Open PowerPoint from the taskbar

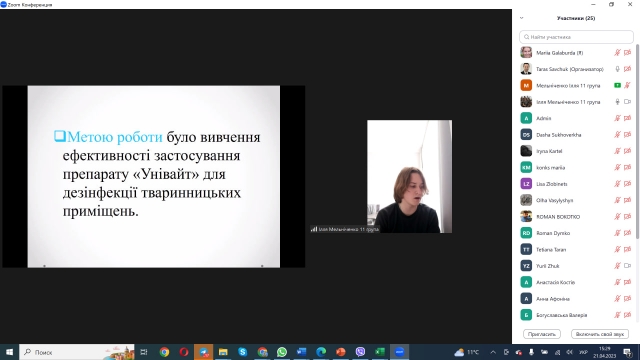pos(340,352)
